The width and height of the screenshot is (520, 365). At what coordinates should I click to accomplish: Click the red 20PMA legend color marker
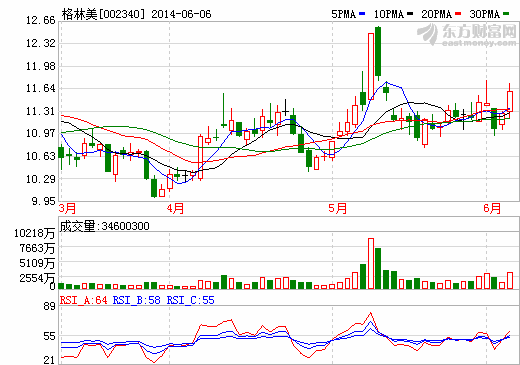(458, 14)
